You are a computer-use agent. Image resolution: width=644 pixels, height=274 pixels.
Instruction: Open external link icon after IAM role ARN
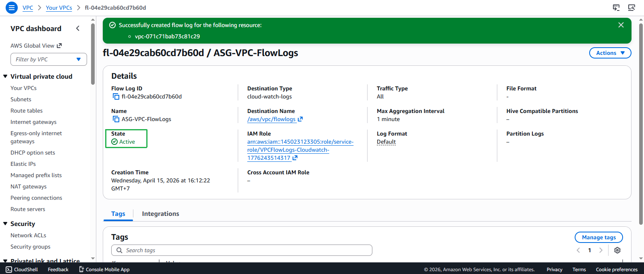click(295, 158)
